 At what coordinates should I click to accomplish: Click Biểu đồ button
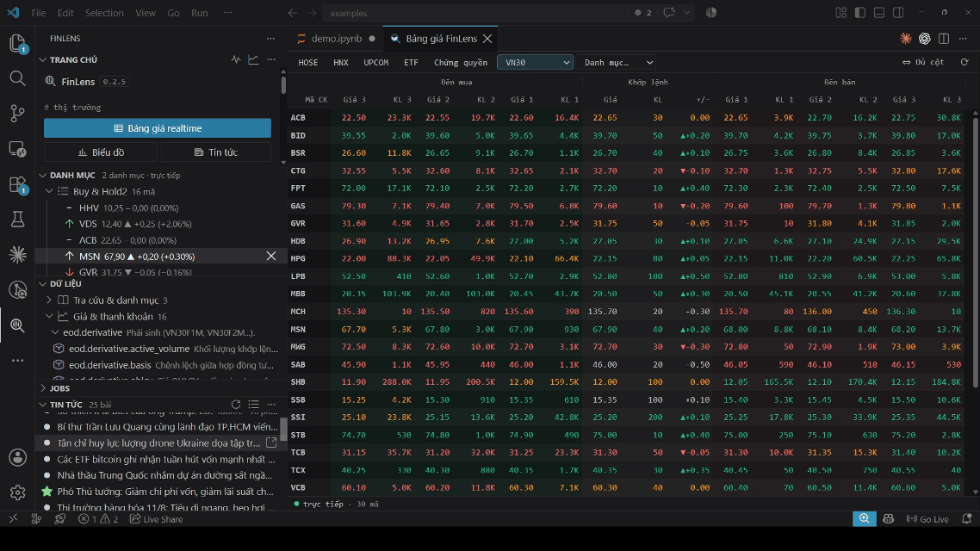[x=101, y=152]
